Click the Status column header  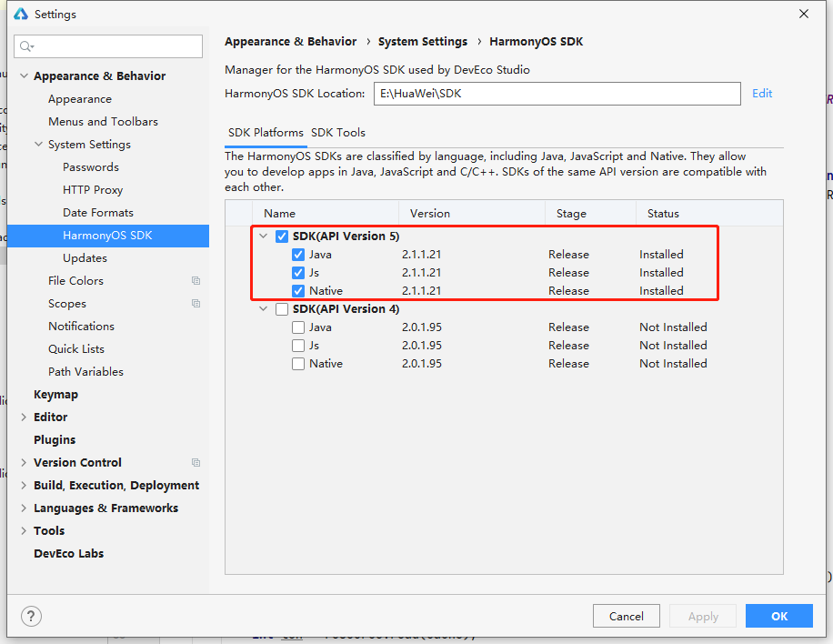709,213
